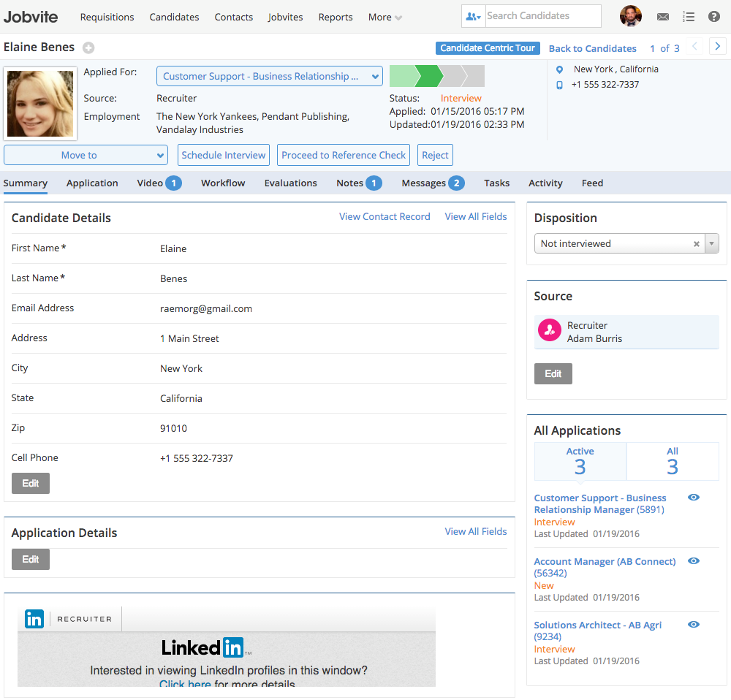Switch to the Evaluations tab
The width and height of the screenshot is (731, 700).
tap(290, 183)
